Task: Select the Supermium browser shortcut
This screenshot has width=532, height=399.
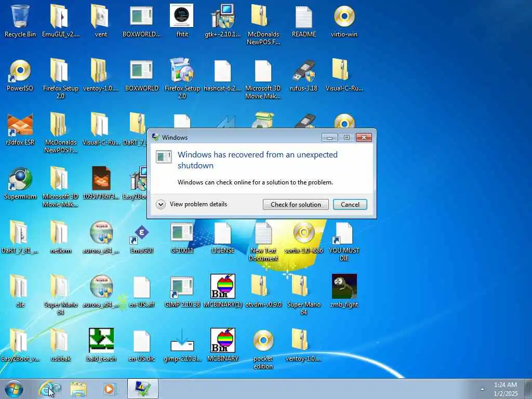Action: click(20, 179)
